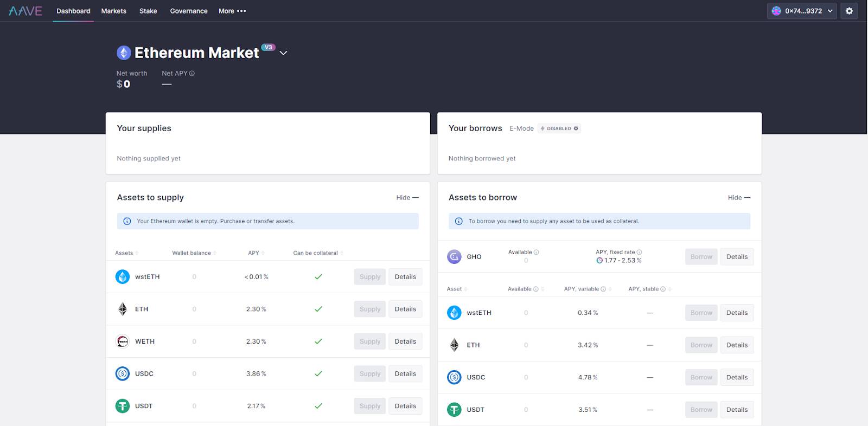Sort borrow list by APY, stable
Viewport: 868px width, 426px height.
650,289
